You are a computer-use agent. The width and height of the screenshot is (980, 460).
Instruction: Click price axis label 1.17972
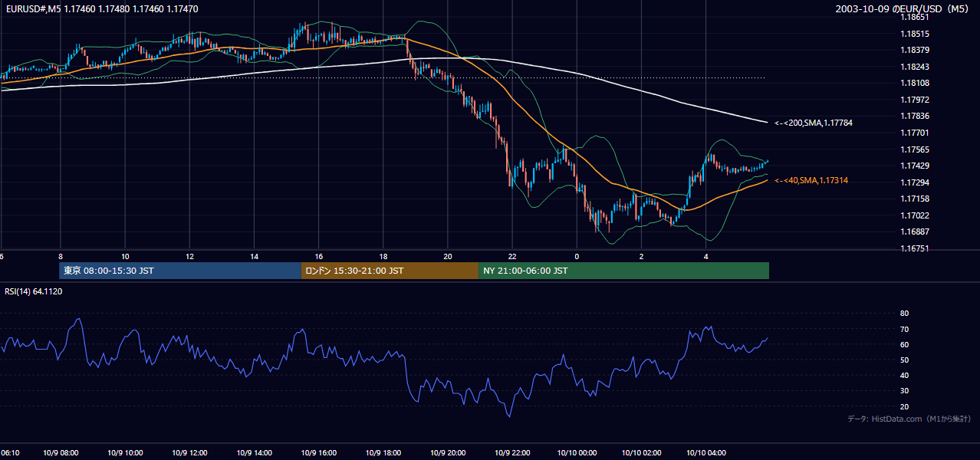916,100
